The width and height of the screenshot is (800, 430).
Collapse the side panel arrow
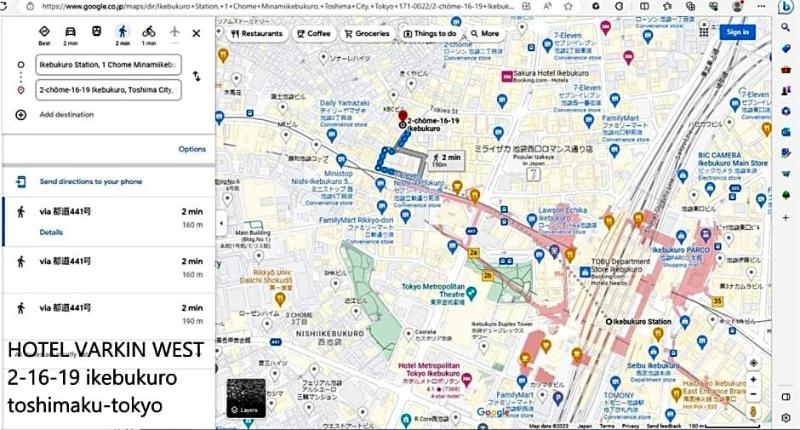[x=221, y=223]
